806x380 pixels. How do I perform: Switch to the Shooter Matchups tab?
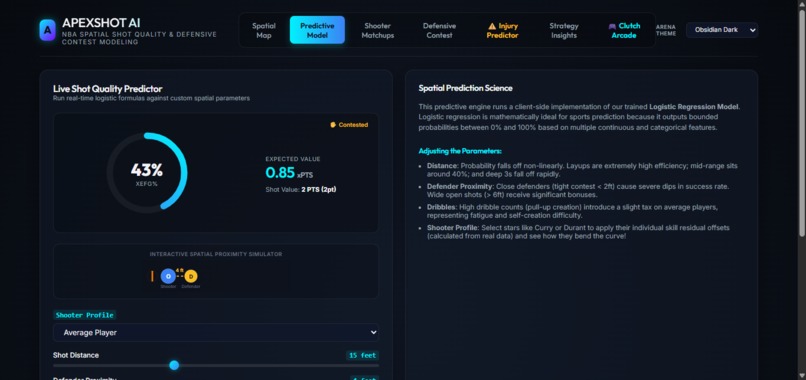(x=377, y=30)
